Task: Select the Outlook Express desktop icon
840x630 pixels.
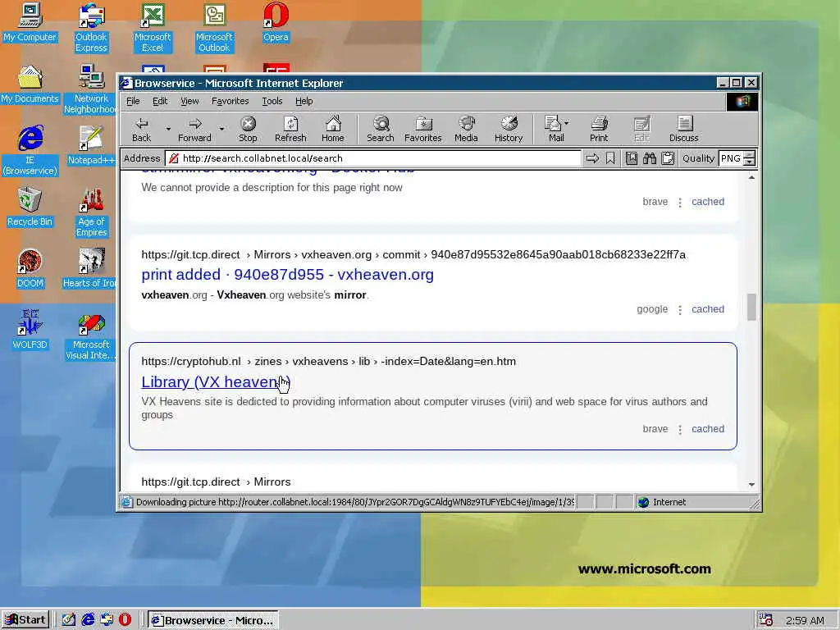Action: pos(91,28)
